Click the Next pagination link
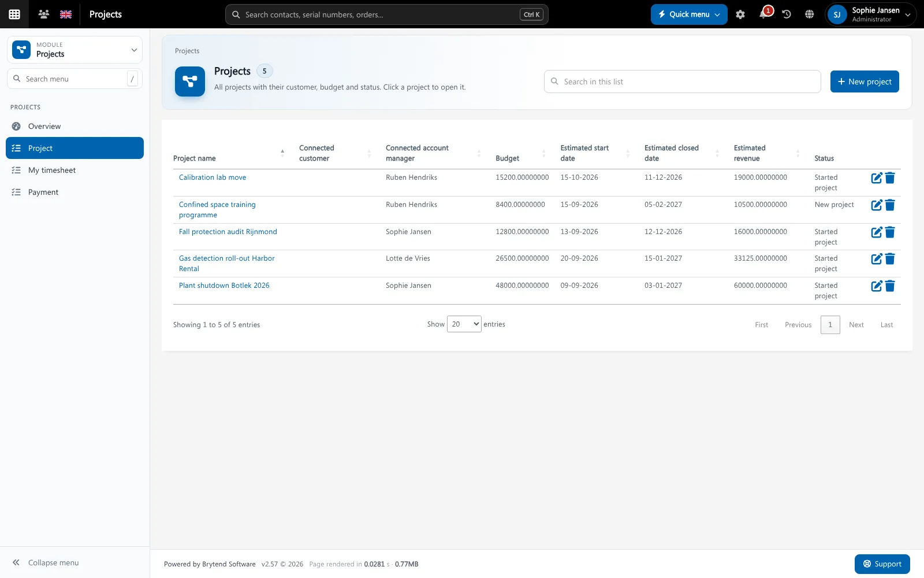 [856, 325]
